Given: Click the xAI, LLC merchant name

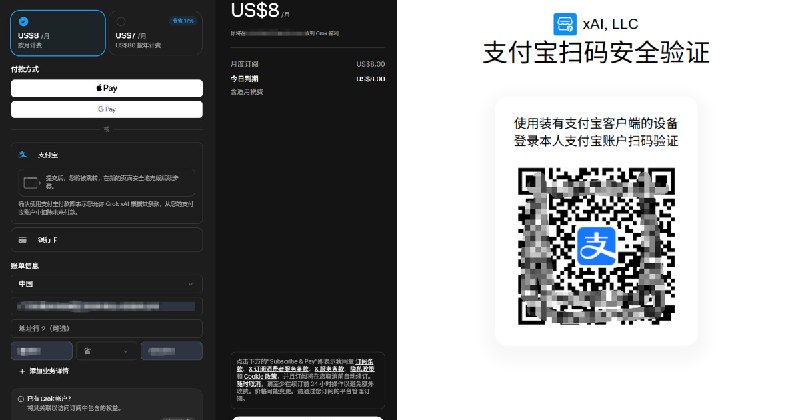Looking at the screenshot, I should pyautogui.click(x=610, y=24).
